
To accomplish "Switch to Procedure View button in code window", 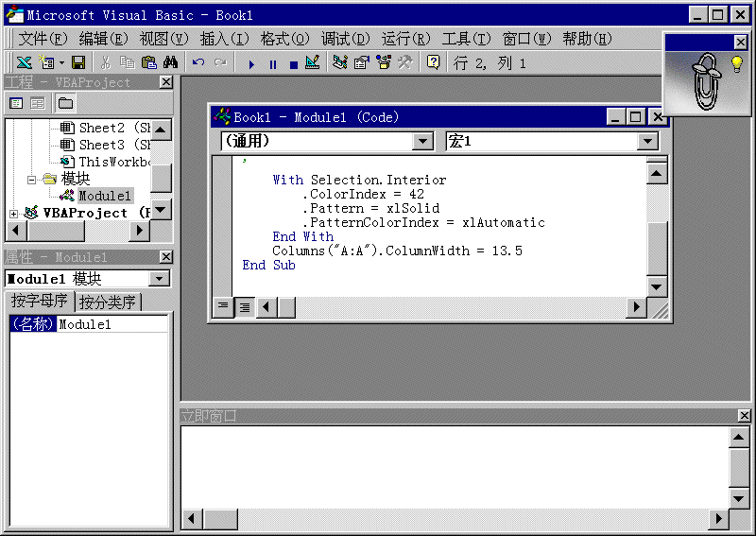I will 224,307.
